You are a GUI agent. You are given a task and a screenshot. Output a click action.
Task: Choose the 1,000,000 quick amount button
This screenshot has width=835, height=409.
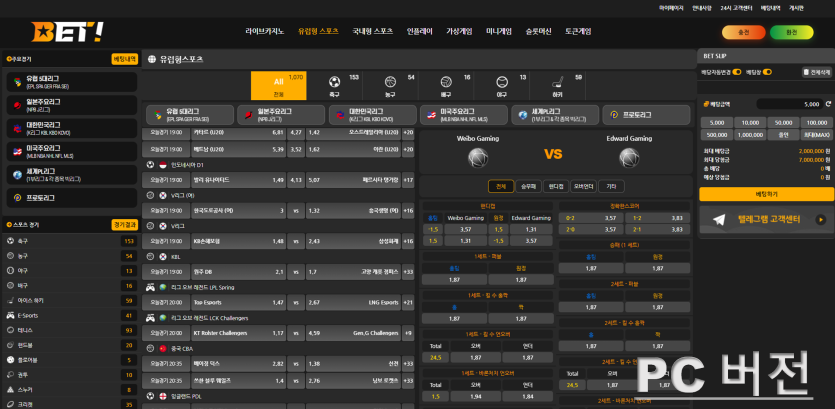point(750,135)
